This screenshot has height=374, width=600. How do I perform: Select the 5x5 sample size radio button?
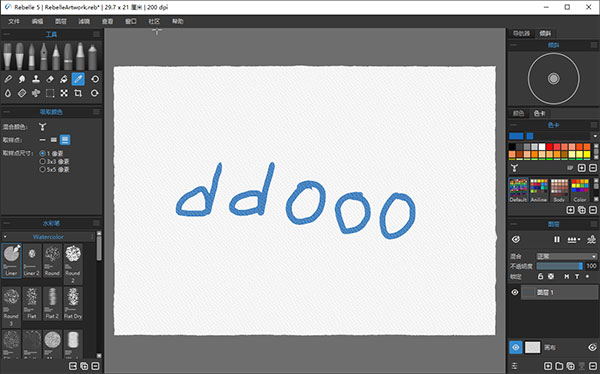[x=42, y=169]
